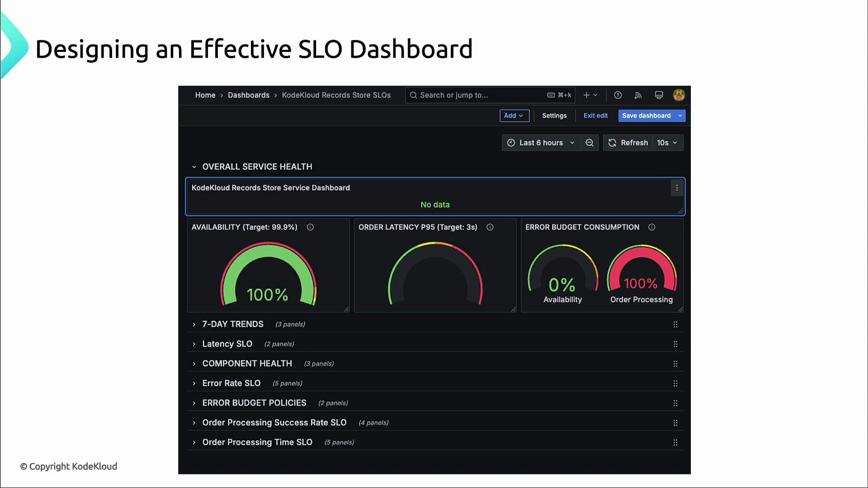Open the Add dropdown menu
The image size is (868, 488).
coord(514,115)
